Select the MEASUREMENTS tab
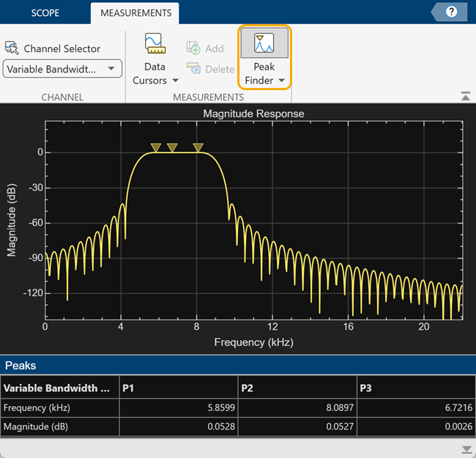This screenshot has height=458, width=476. pyautogui.click(x=135, y=13)
